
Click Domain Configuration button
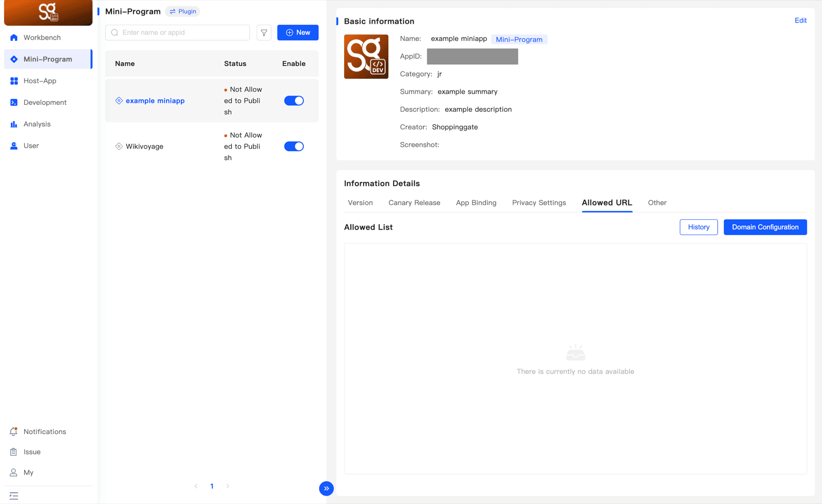[x=765, y=227]
